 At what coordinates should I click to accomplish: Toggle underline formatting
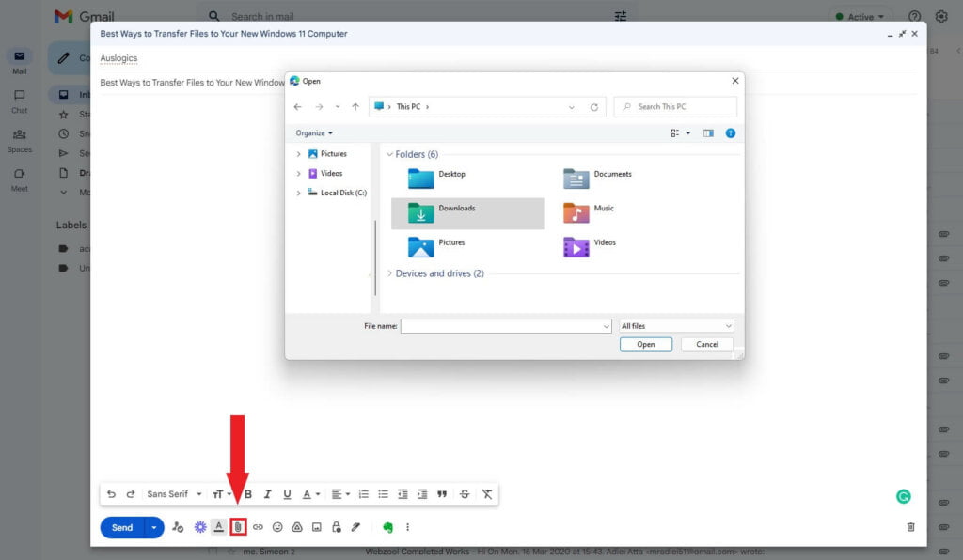286,493
